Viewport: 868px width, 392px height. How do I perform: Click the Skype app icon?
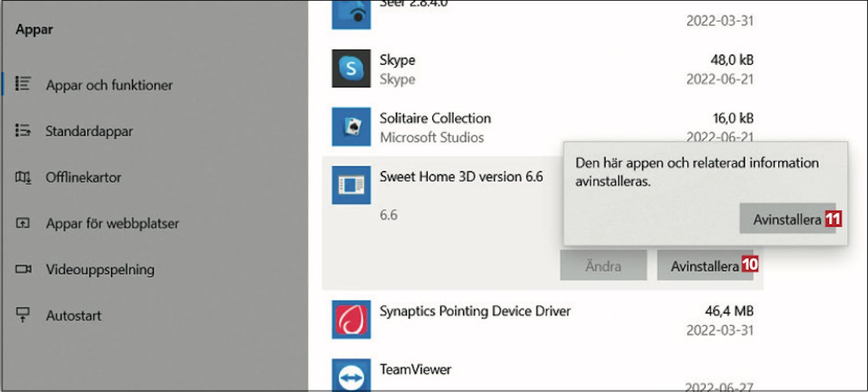pos(351,69)
